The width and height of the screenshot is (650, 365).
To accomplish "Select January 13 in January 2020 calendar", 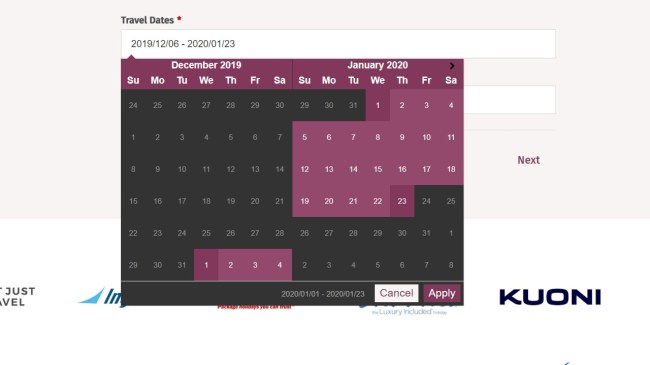I will tap(329, 169).
